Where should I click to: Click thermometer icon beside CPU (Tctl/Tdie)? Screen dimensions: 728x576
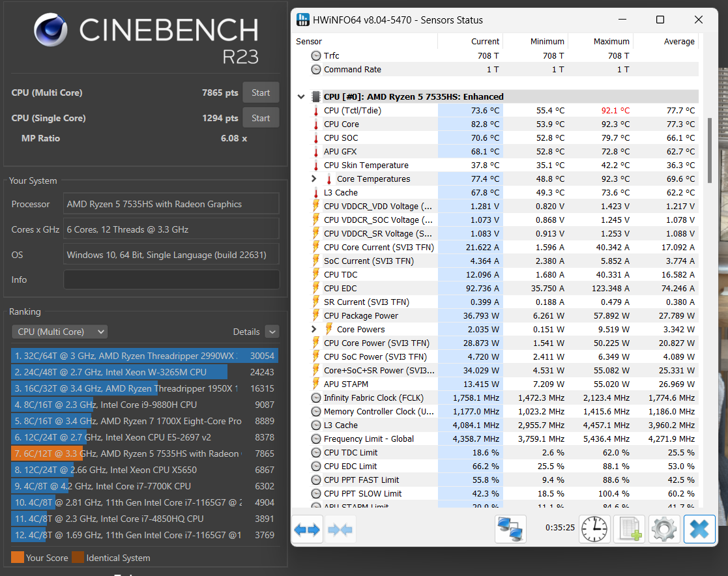tap(316, 111)
